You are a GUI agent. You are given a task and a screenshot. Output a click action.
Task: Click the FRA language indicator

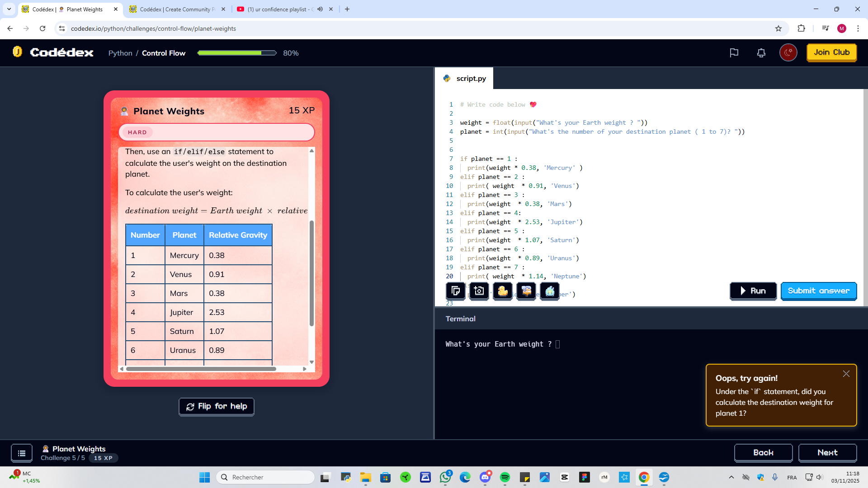[x=792, y=477]
